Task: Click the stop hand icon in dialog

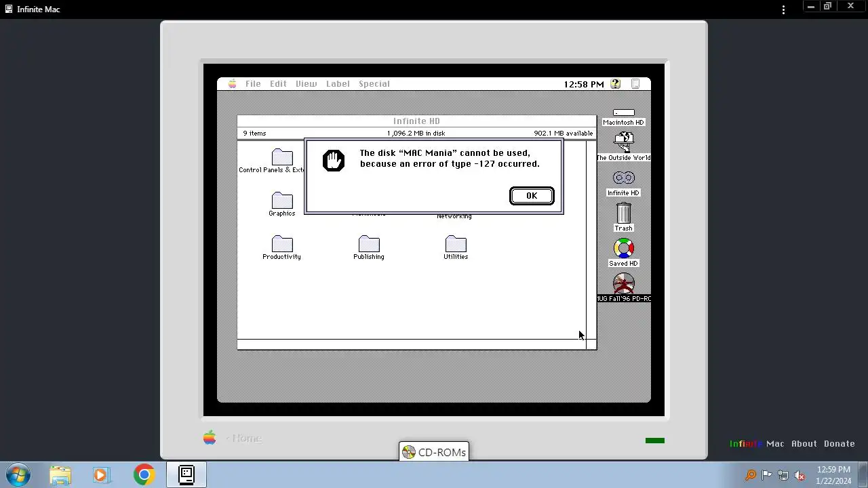Action: tap(334, 161)
